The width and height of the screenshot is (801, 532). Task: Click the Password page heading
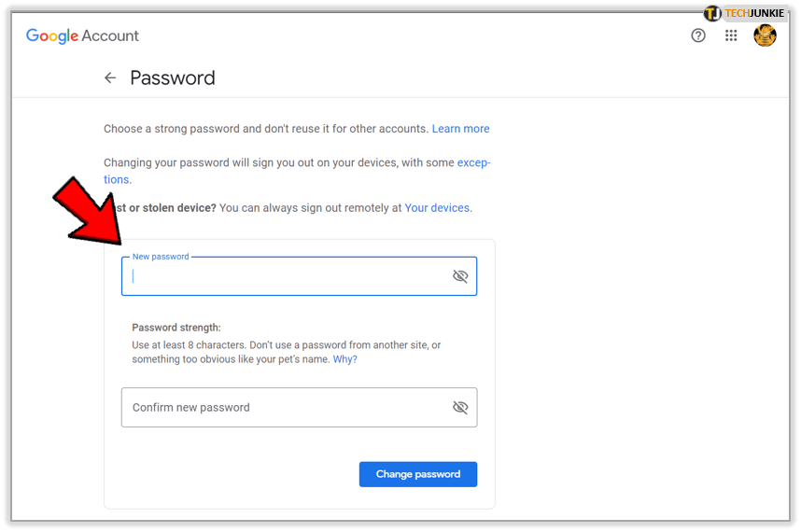point(173,78)
